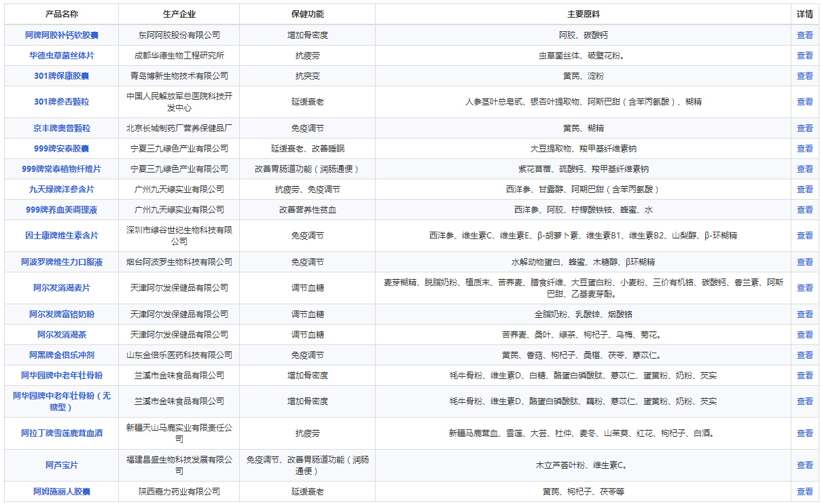822x504 pixels.
Task: View details for 阿姆施丽人胶囊 row
Action: click(804, 492)
